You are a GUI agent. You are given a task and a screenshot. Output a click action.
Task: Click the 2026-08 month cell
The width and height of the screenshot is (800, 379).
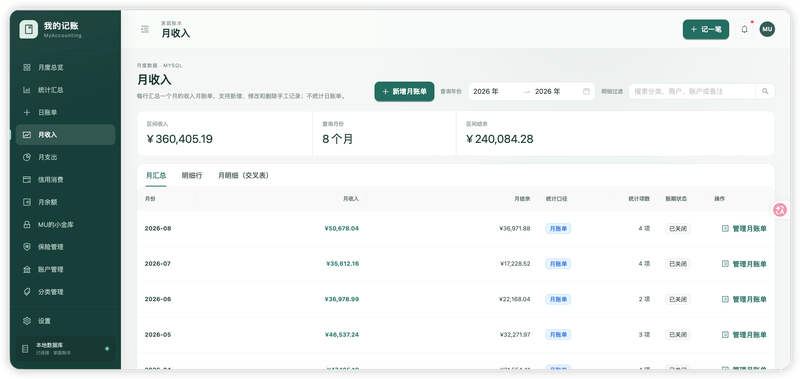coord(158,229)
